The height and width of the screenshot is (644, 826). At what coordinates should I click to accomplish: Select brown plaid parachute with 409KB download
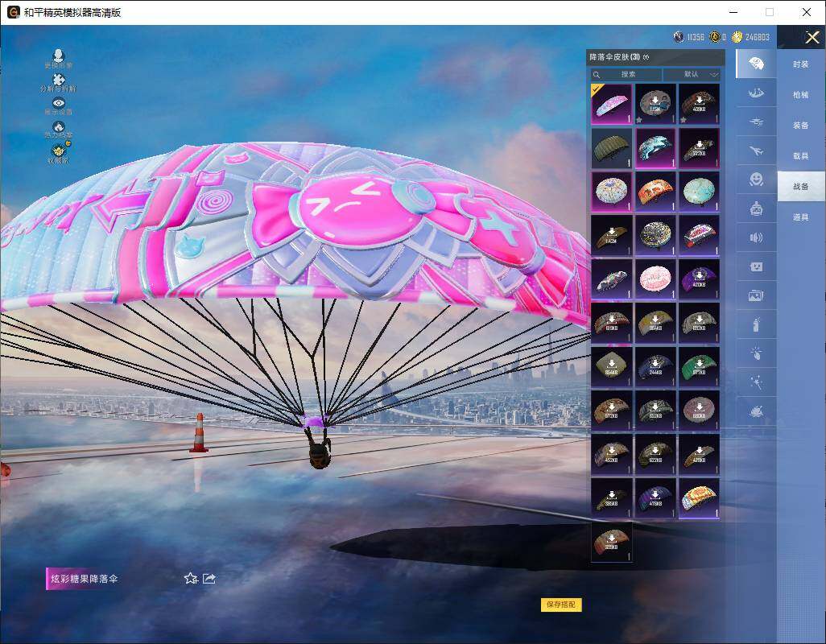[x=699, y=104]
